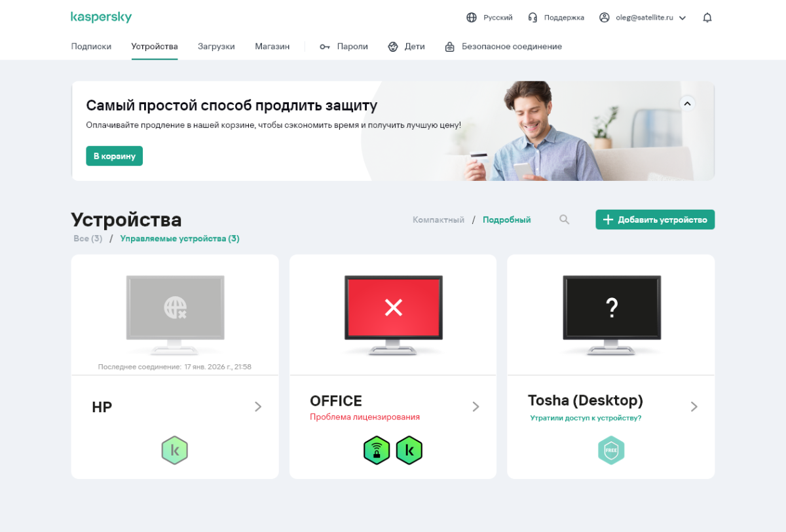786x532 pixels.
Task: Click the Самый простой способ продлить защиту heading
Action: point(232,105)
